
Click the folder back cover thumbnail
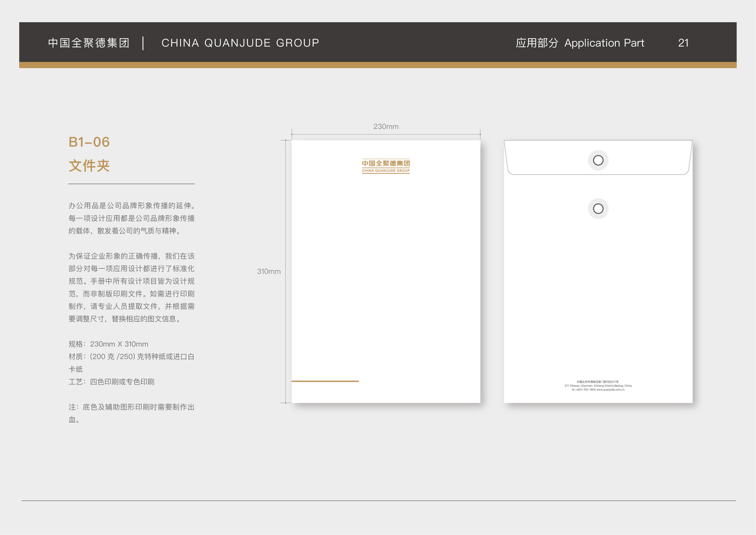point(598,271)
